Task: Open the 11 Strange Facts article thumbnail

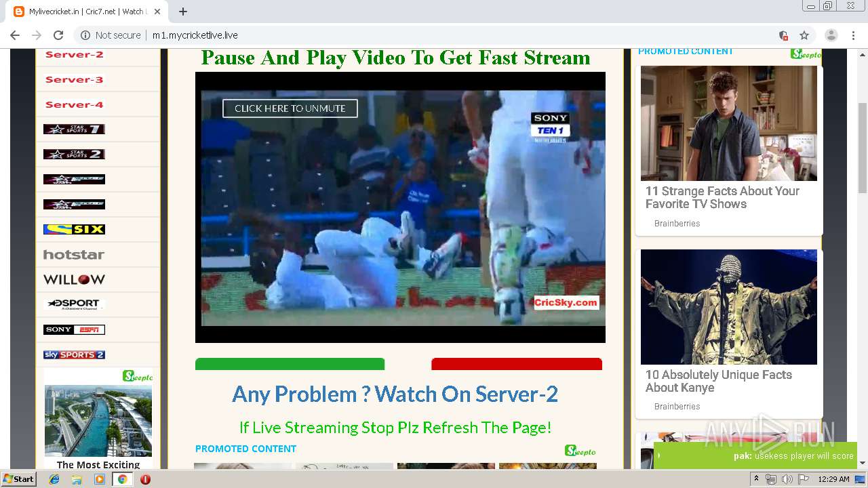Action: (729, 123)
